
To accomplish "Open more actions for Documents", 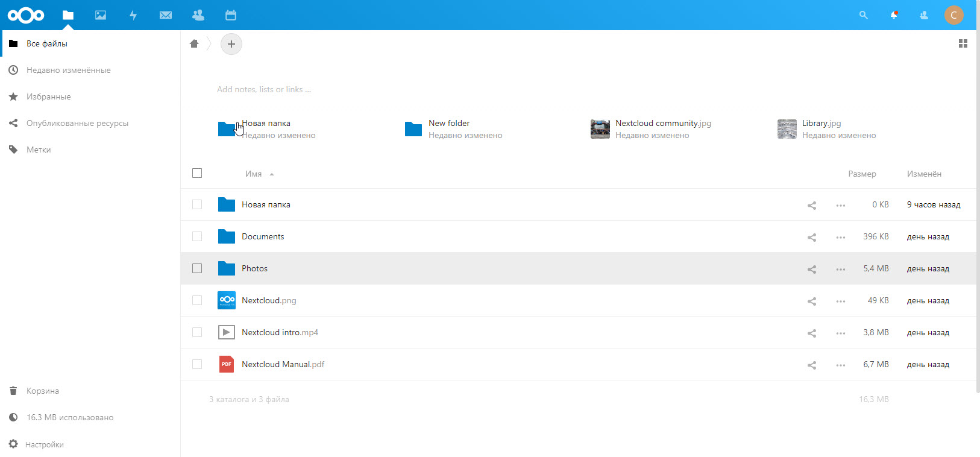I will (x=841, y=238).
